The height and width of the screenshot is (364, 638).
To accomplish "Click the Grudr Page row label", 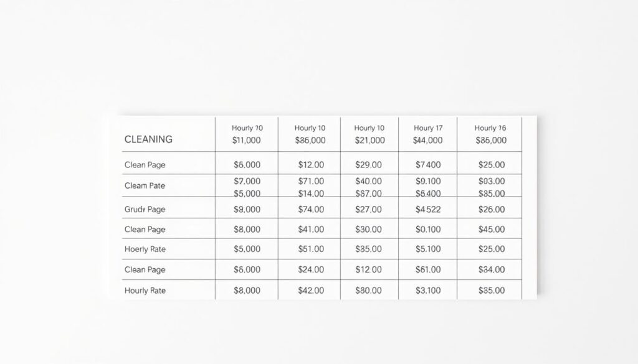I will 145,210.
